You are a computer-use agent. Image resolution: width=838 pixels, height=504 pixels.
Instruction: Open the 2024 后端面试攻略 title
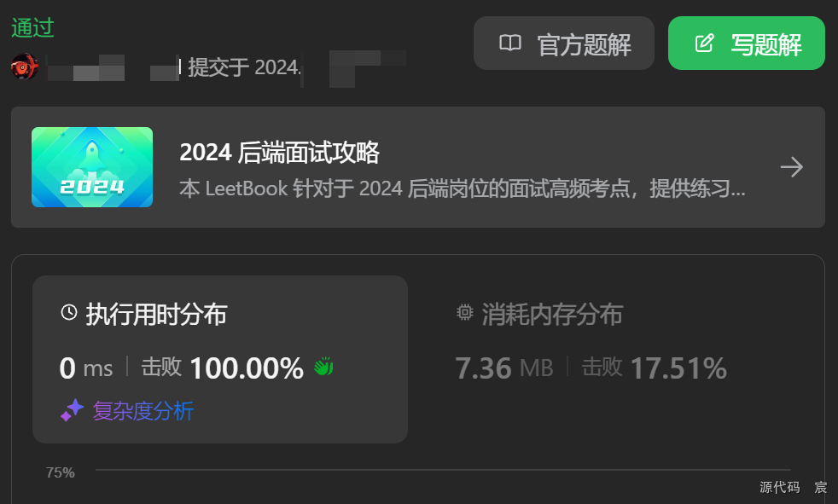coord(280,153)
